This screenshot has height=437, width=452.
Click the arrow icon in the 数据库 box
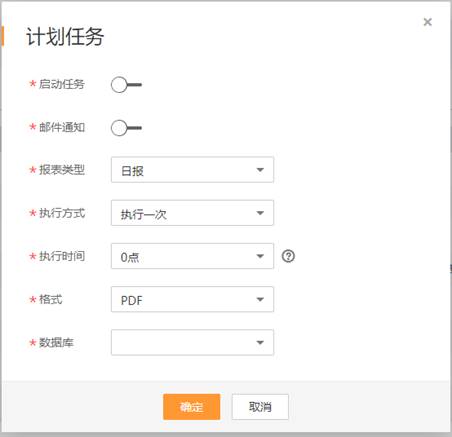(260, 342)
